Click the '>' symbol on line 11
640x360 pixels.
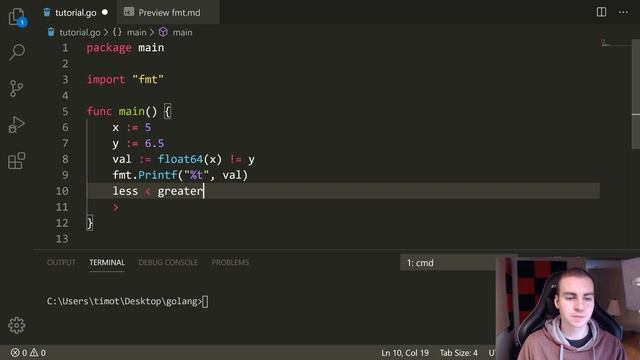[116, 207]
